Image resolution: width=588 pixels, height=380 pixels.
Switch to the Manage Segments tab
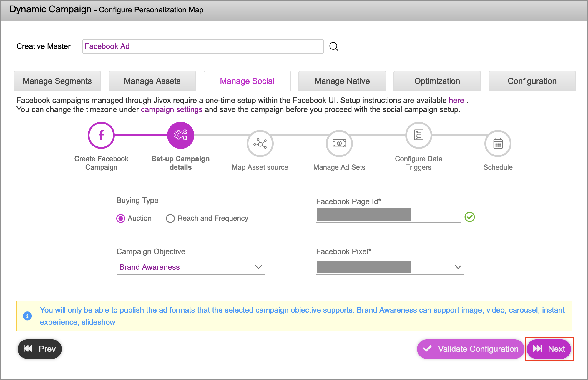tap(57, 81)
